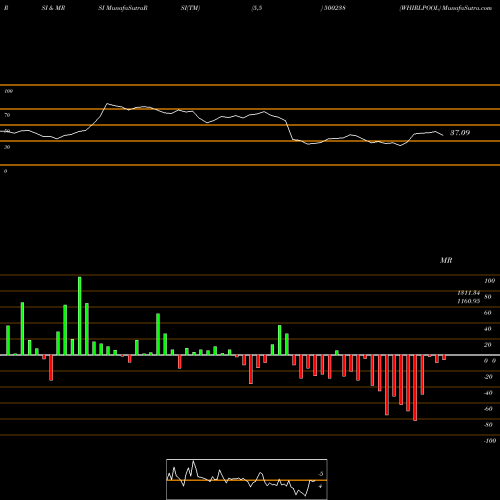Click the "-60" label on the MR axis

488,409
